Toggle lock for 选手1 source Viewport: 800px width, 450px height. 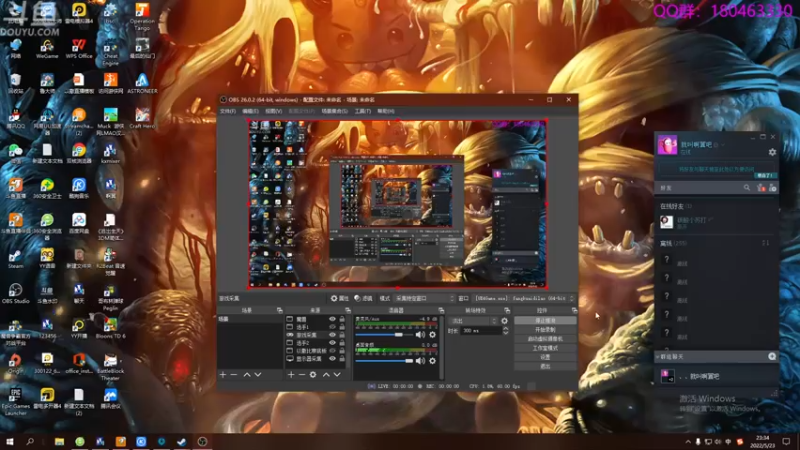(342, 327)
